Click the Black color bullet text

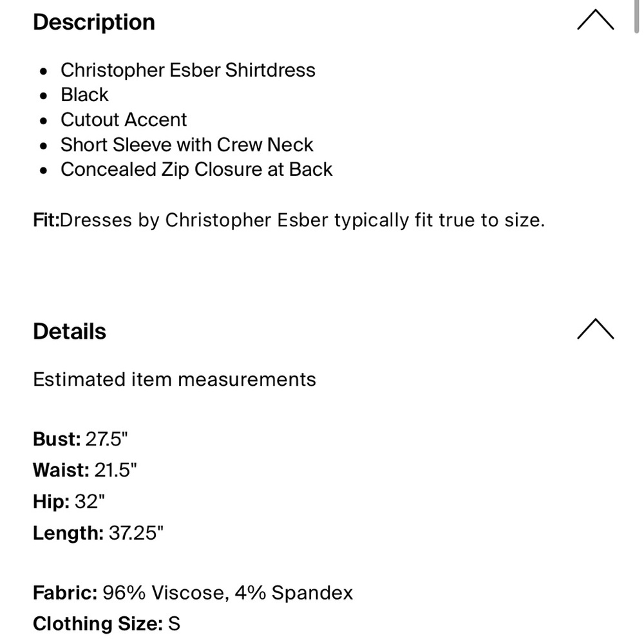(x=84, y=95)
